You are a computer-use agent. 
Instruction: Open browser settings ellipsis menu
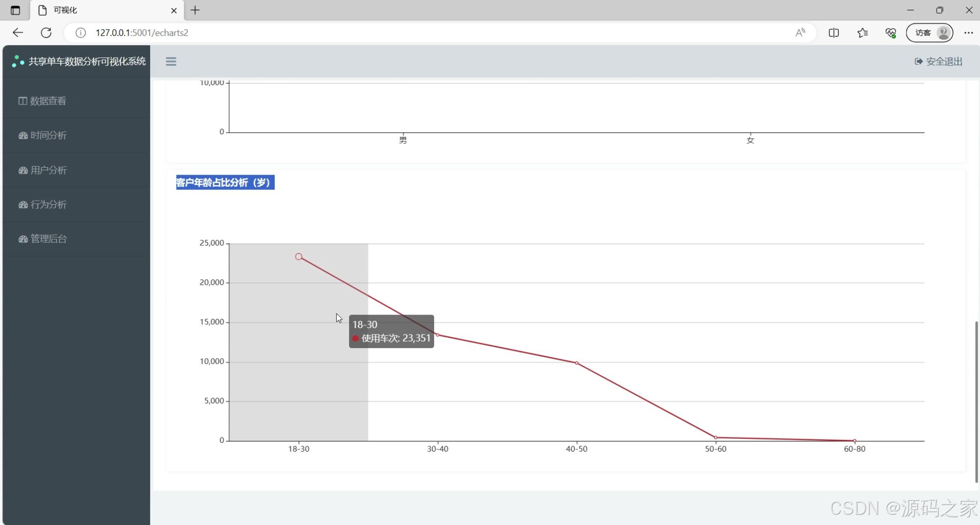[x=968, y=33]
